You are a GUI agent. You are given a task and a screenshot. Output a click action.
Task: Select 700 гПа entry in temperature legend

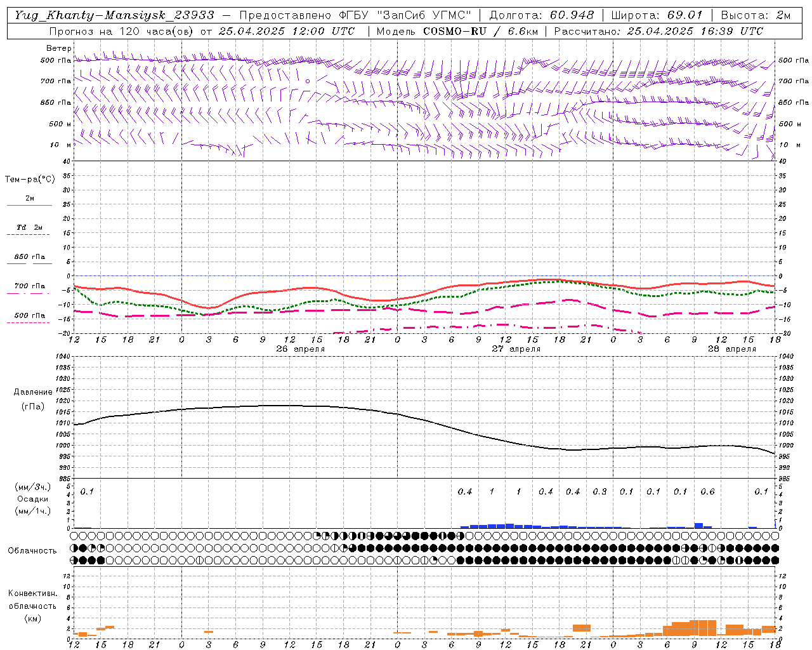29,286
